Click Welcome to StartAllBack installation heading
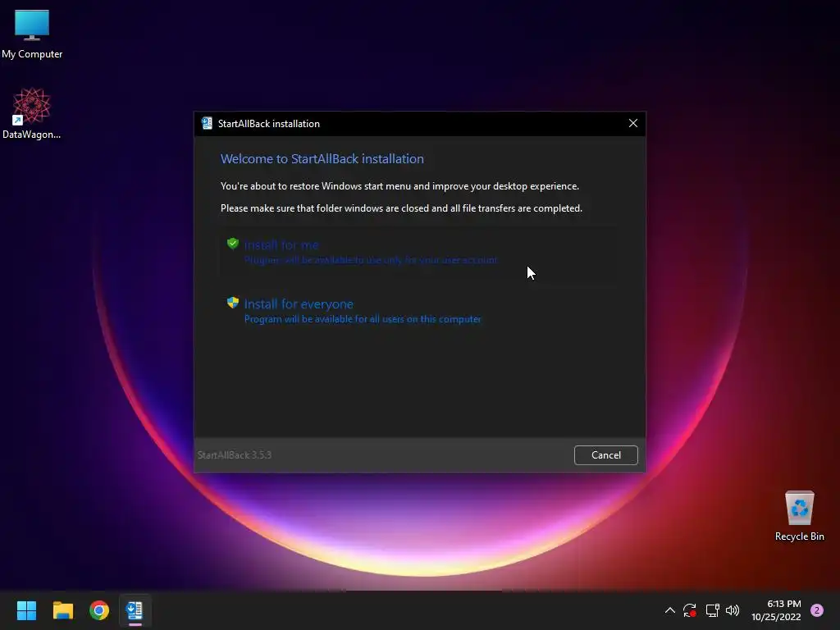 pos(322,158)
